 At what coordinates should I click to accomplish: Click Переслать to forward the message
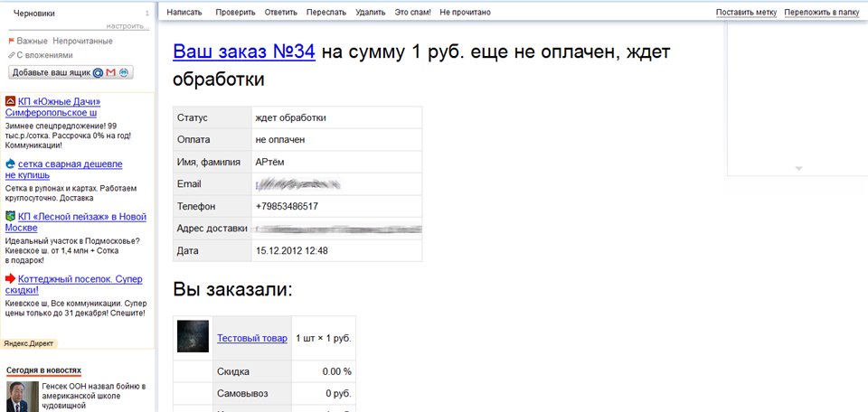pos(326,12)
